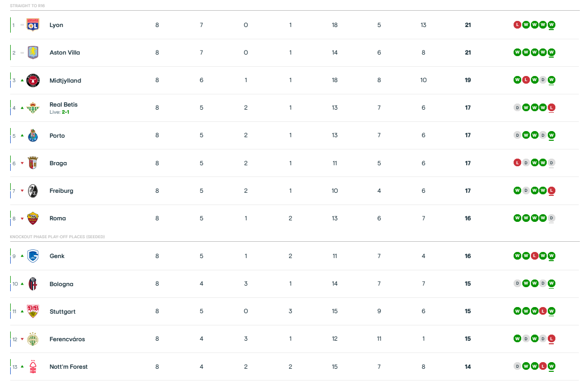This screenshot has width=588, height=381.
Task: Click the Aston Villa club crest
Action: [33, 53]
